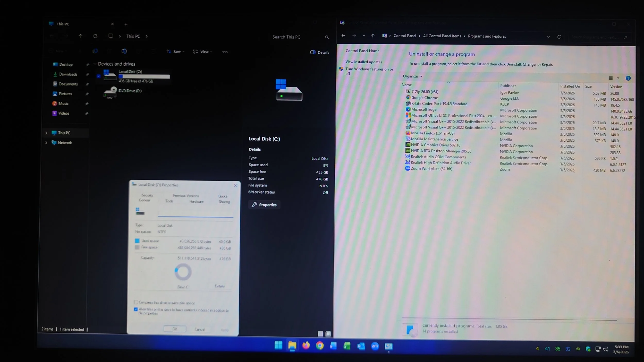Refresh the Programs and Features list

[x=559, y=37]
